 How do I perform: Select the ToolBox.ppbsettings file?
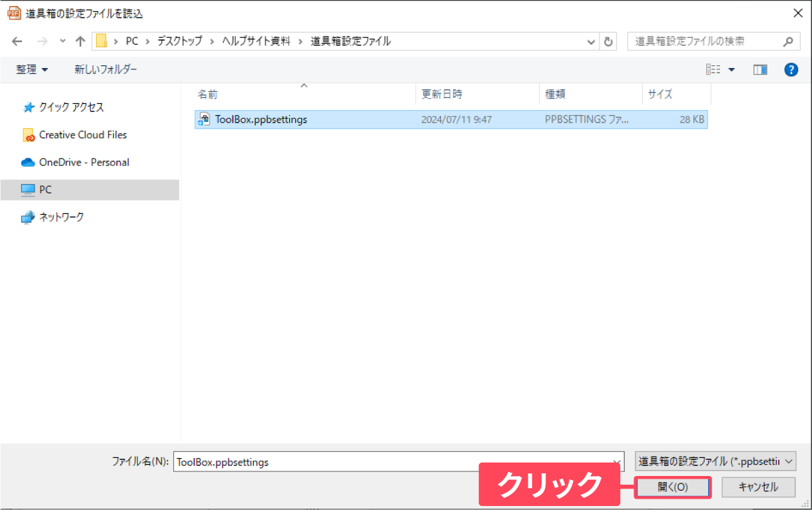451,120
